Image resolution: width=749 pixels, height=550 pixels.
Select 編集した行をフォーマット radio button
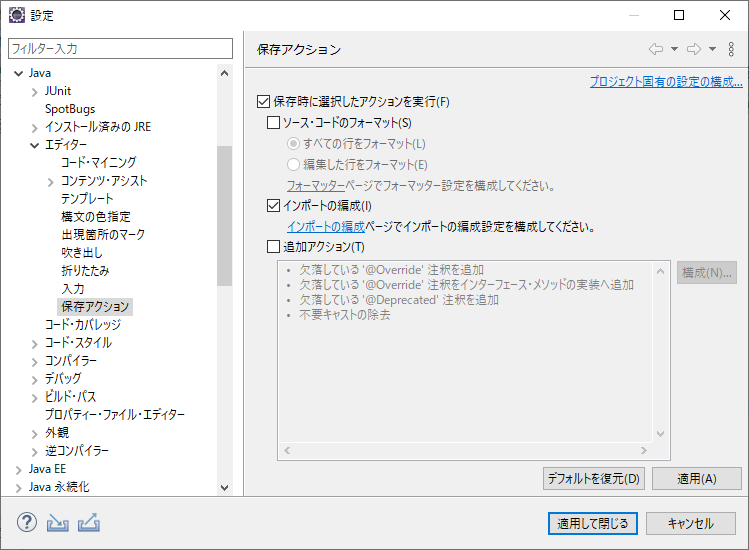(x=293, y=164)
